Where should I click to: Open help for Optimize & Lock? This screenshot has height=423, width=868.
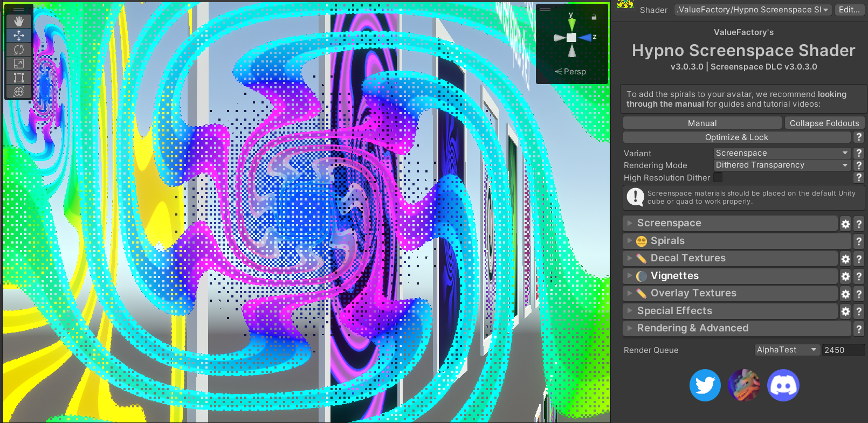pyautogui.click(x=859, y=137)
